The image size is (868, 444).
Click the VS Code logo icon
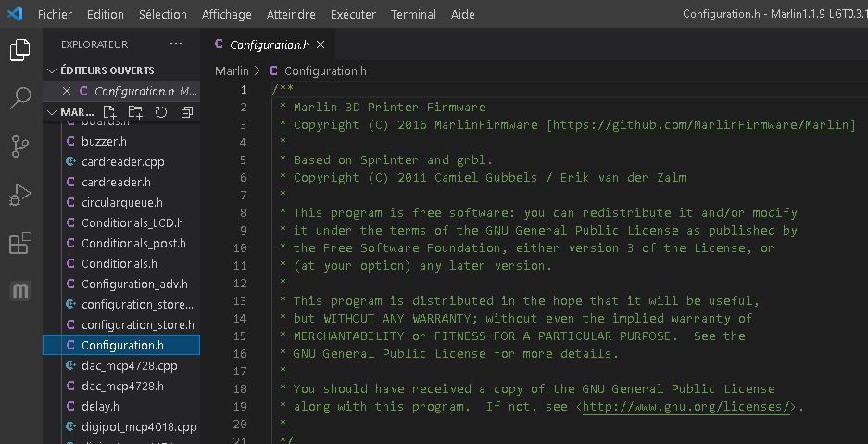(x=15, y=13)
